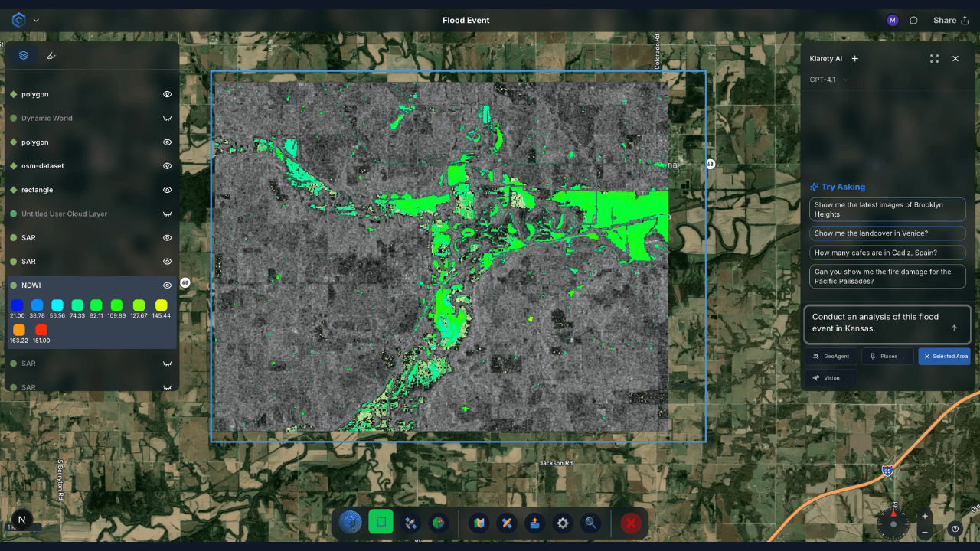Expand the dropdown next to the app logo

[36, 21]
